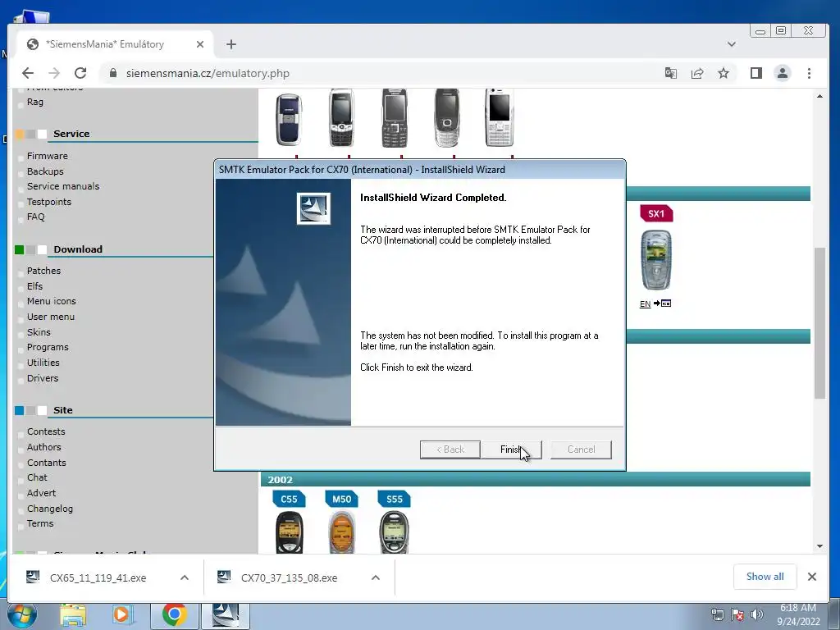Click the M50 phone thumbnail
840x630 pixels.
[342, 532]
